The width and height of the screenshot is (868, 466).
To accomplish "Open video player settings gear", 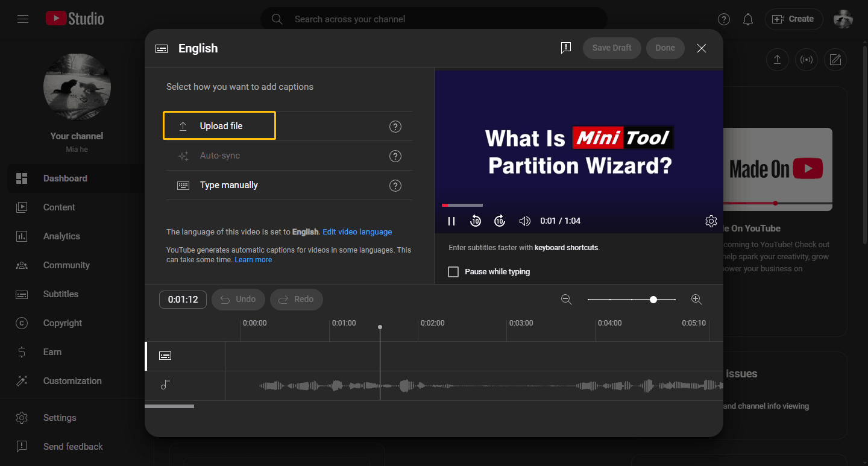I will (711, 221).
